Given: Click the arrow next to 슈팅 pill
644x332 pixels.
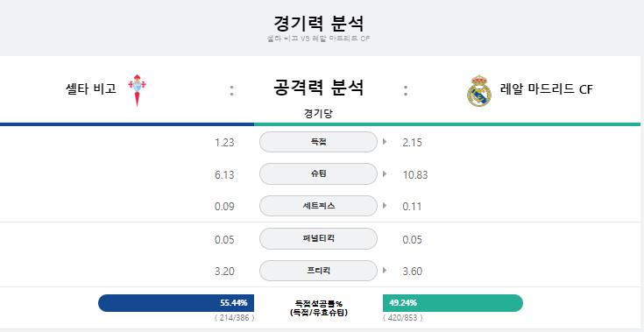Looking at the screenshot, I should coord(385,174).
